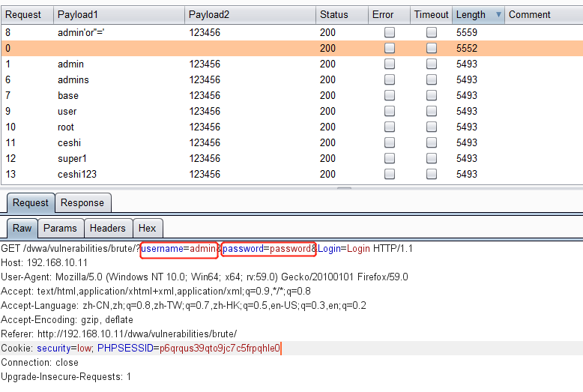The image size is (583, 392).
Task: Sort by Payload2 column header
Action: [x=250, y=15]
